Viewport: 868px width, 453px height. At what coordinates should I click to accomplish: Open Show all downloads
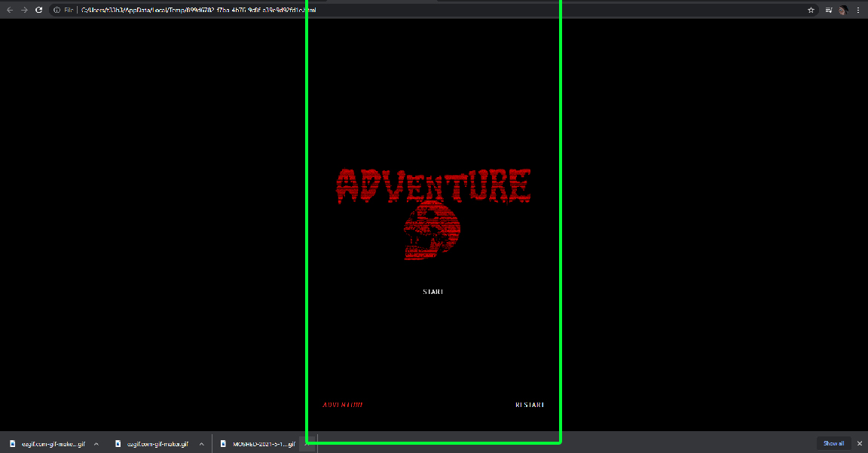click(x=833, y=444)
